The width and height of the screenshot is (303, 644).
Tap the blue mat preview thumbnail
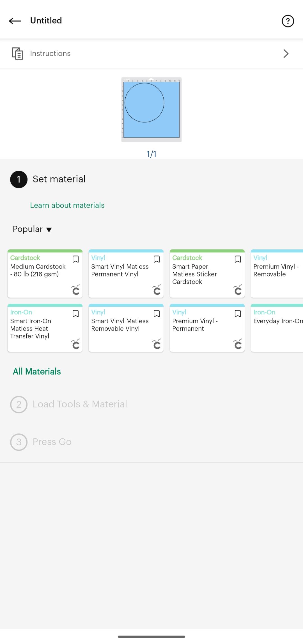tap(151, 109)
